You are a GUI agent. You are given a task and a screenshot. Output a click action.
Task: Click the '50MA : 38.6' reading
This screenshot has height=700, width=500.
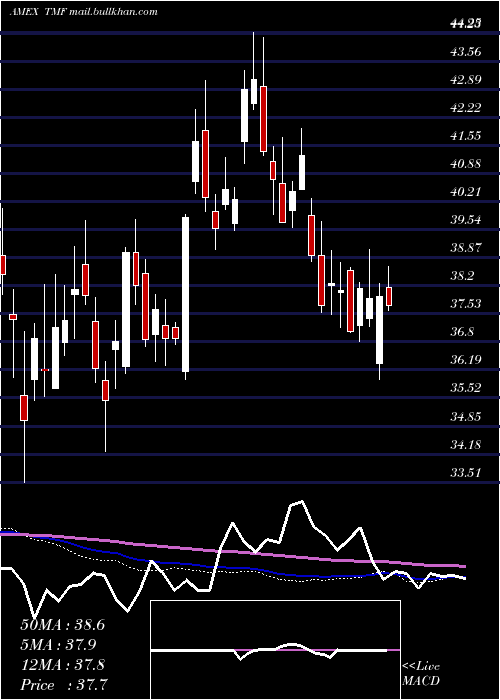point(62,625)
